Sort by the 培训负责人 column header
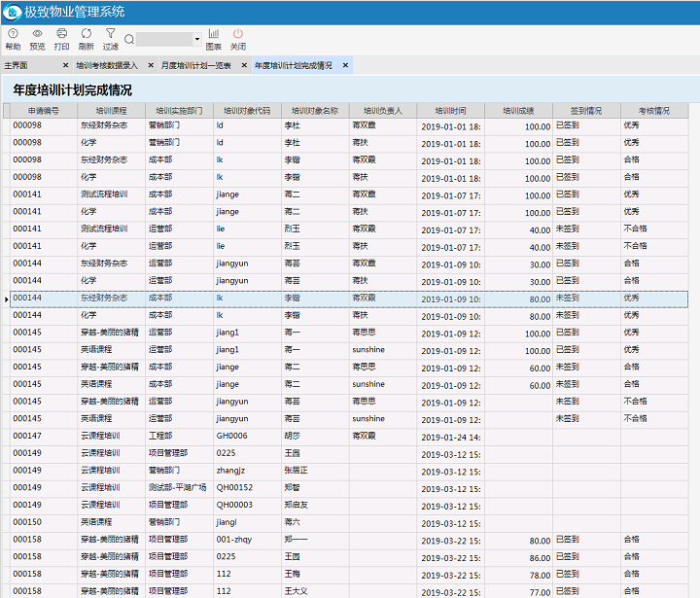 383,111
